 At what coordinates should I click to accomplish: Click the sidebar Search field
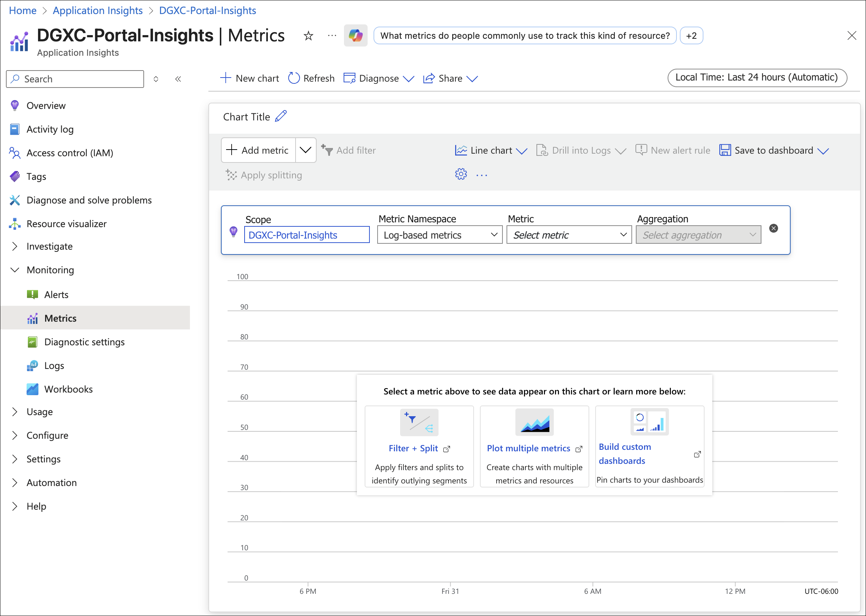pyautogui.click(x=75, y=79)
